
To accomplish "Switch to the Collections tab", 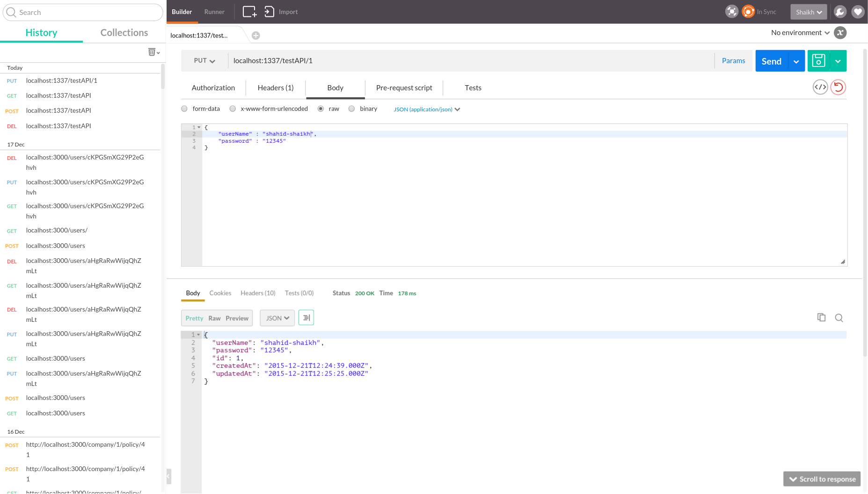I will [124, 33].
